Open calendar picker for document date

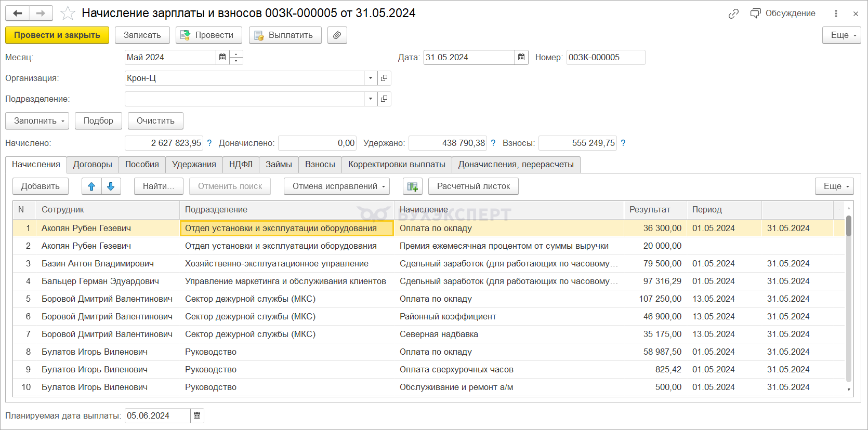pos(521,58)
